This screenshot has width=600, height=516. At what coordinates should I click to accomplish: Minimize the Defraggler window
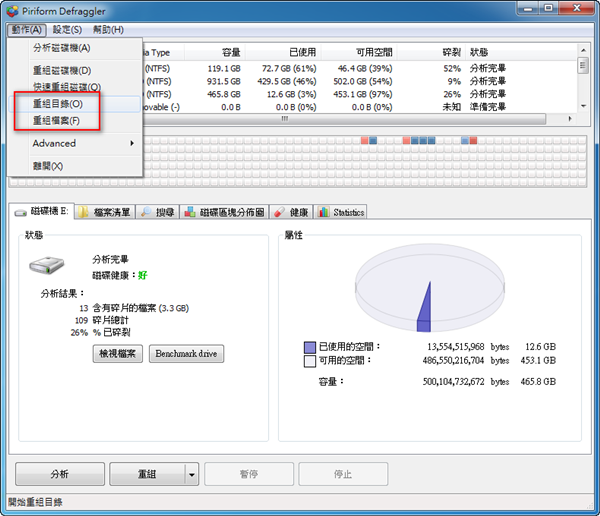click(x=528, y=8)
